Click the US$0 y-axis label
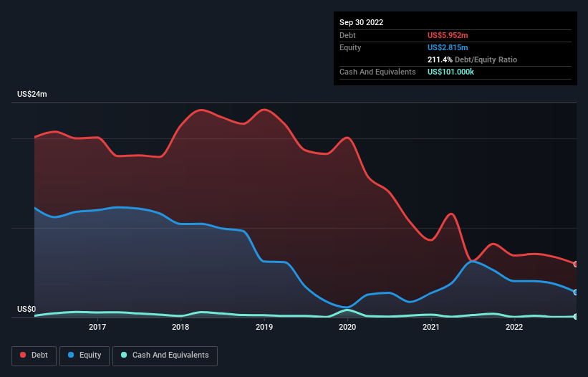 pyautogui.click(x=26, y=309)
